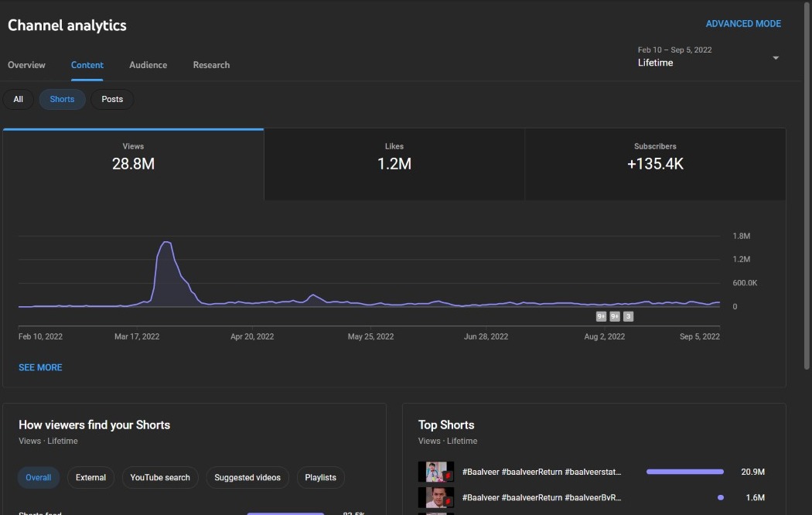The image size is (812, 515).
Task: Select the Likes metric card
Action: pos(394,165)
